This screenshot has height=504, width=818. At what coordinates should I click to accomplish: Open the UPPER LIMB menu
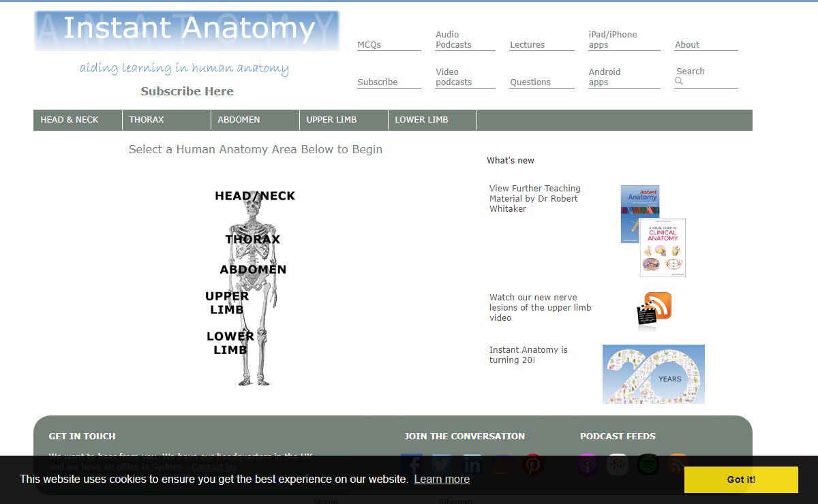344,120
